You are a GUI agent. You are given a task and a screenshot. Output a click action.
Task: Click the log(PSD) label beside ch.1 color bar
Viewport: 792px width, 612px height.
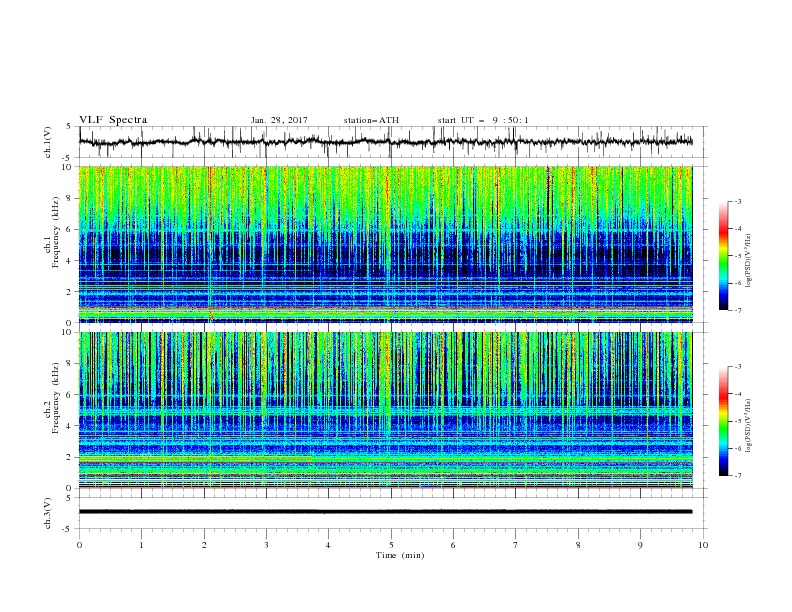pos(749,261)
